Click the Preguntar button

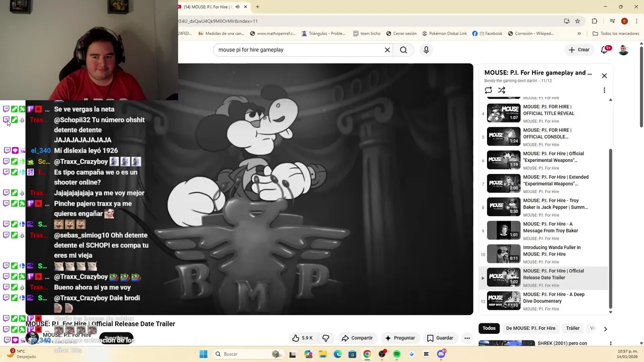(x=399, y=338)
